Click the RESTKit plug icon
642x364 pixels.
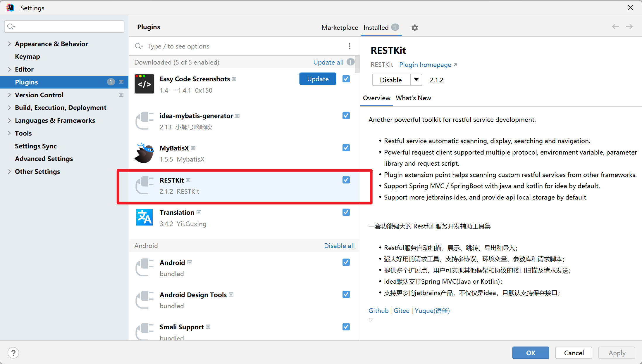(144, 185)
